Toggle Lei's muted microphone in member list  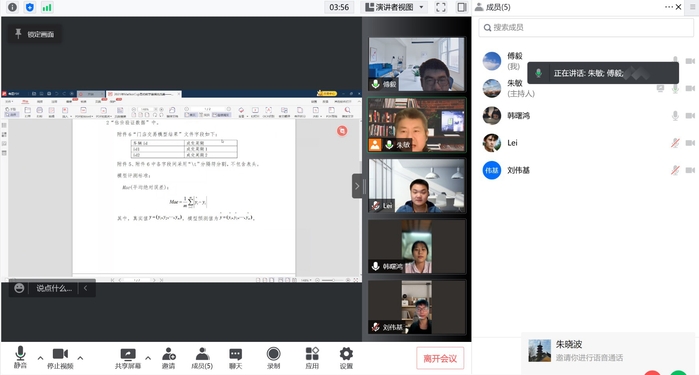click(x=675, y=143)
